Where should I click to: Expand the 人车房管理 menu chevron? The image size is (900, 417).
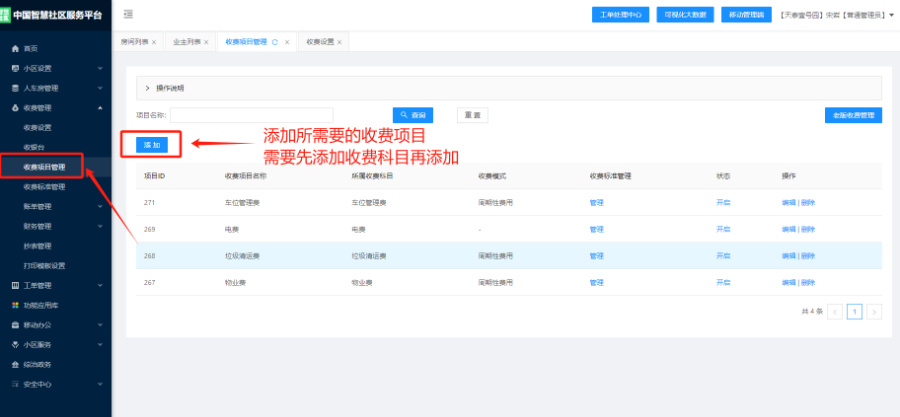100,88
